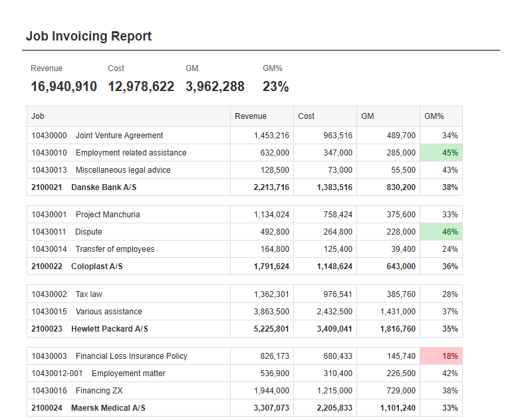The image size is (526, 420).
Task: Select row 10430014 Transfer of employees
Action: click(245, 249)
